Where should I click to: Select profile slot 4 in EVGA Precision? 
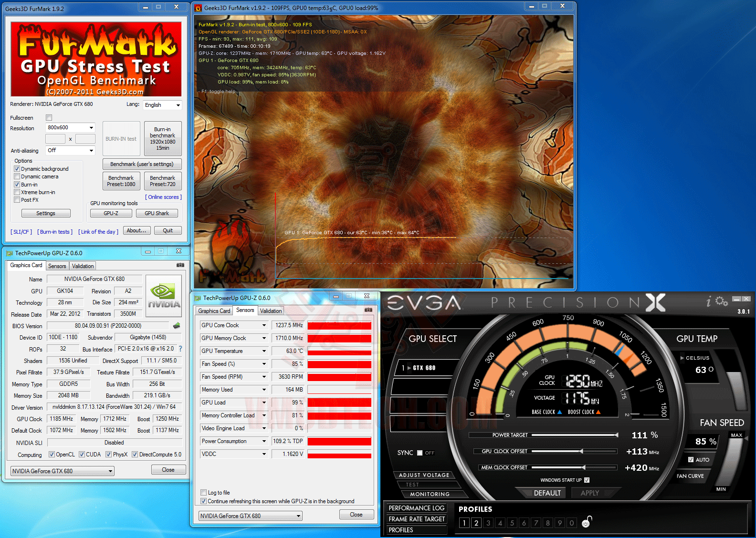pyautogui.click(x=500, y=523)
